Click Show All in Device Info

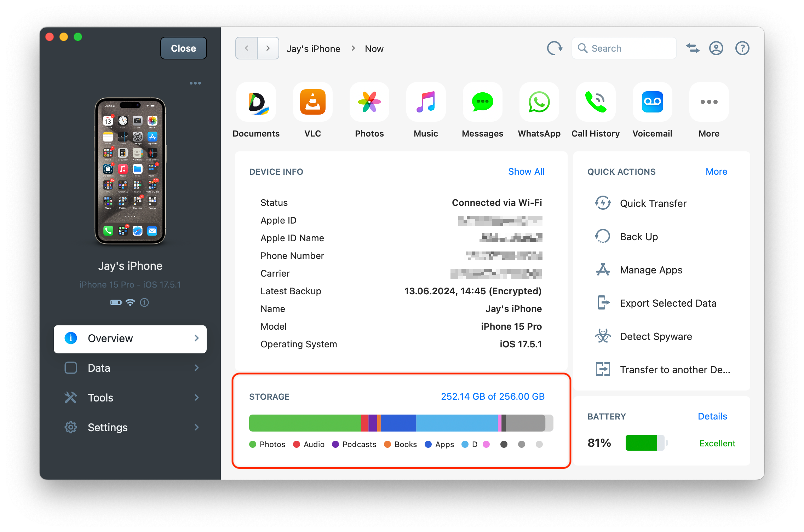[526, 172]
